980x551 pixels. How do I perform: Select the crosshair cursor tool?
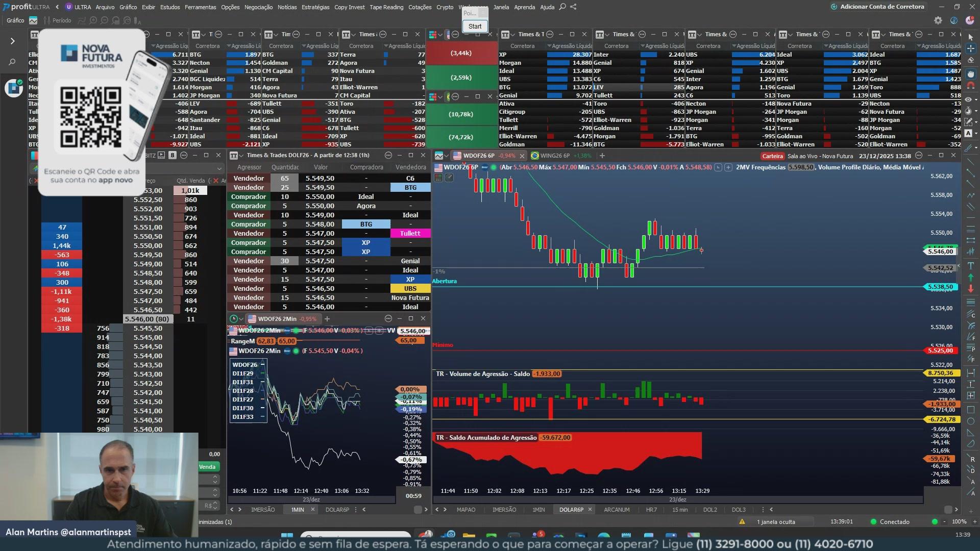pos(970,48)
